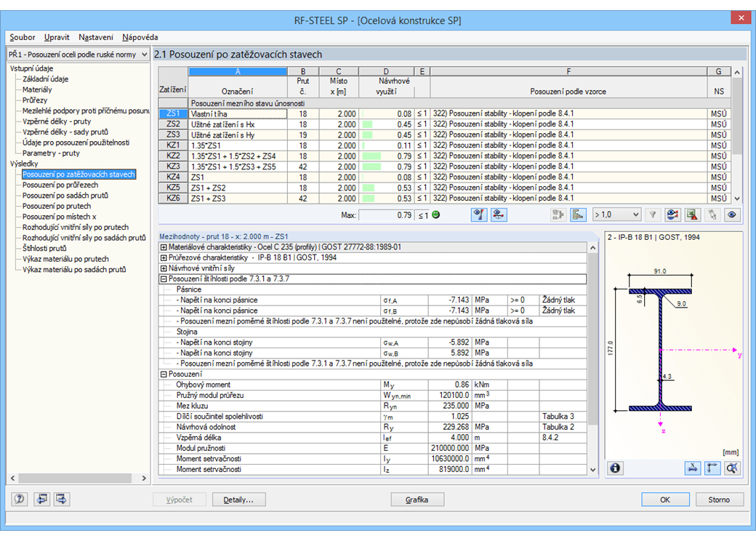Select Průřezy in the tree
This screenshot has height=541, width=756.
click(35, 100)
